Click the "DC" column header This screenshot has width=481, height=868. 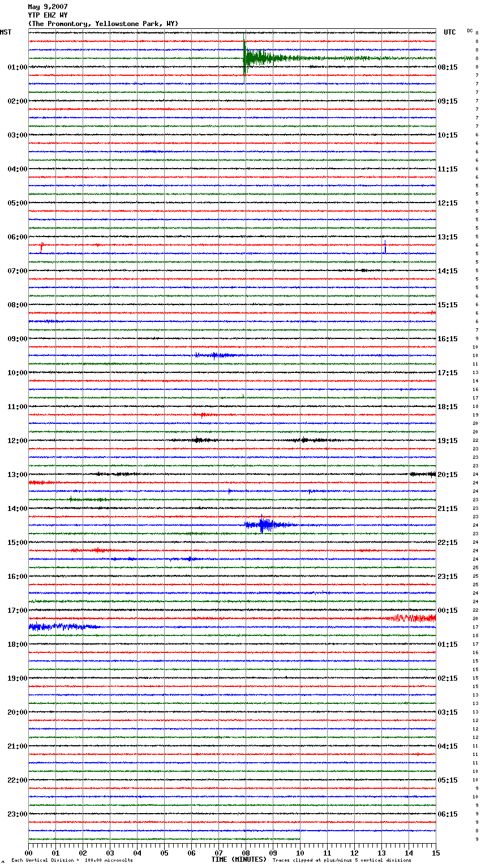pos(470,31)
